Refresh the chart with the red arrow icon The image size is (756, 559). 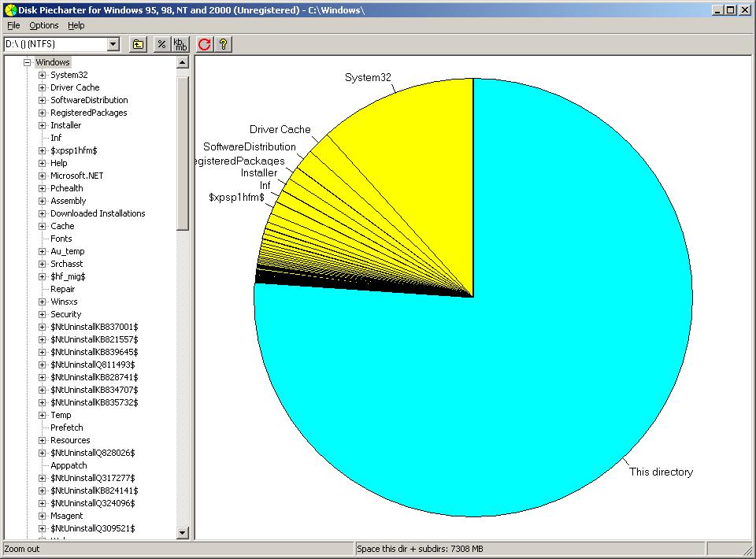pos(205,44)
